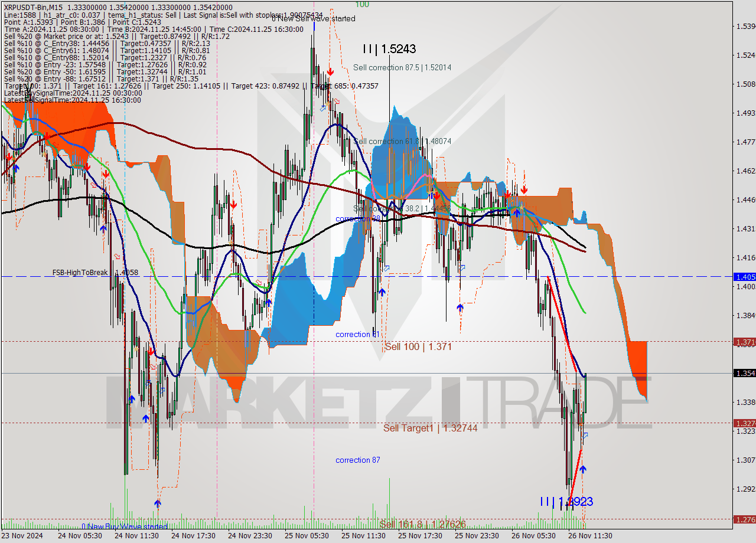Viewport: 756px width, 543px height.
Task: Click the '| | | 1.2923' low point label
Action: (x=566, y=502)
